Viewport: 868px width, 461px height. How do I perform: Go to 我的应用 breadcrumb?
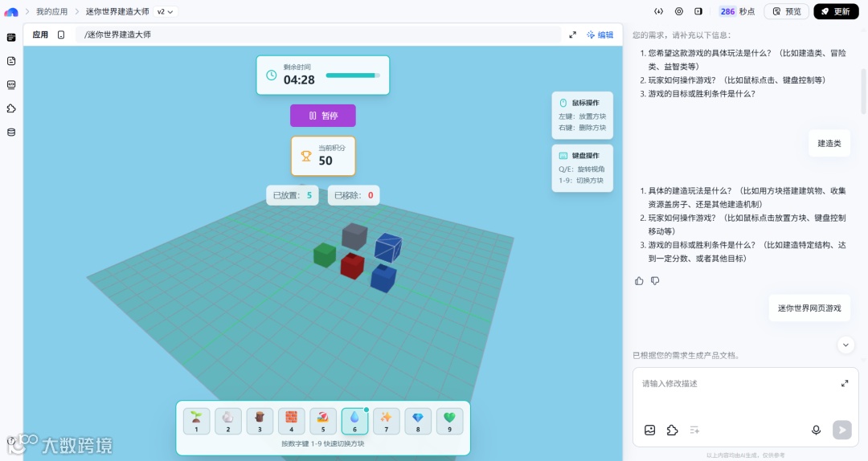pos(51,11)
